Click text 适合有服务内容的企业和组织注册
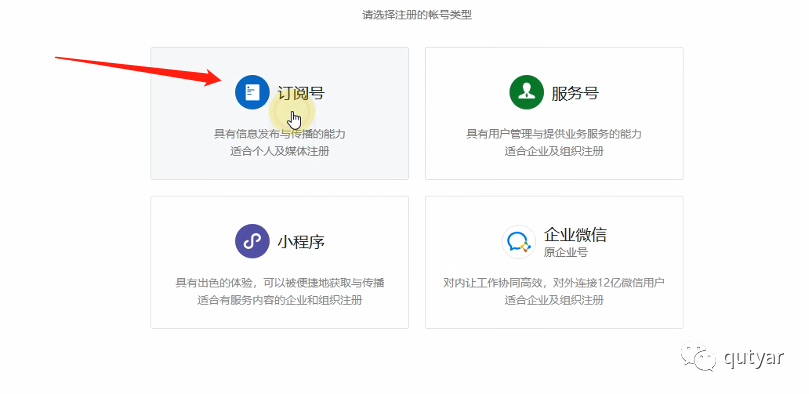 (280, 300)
